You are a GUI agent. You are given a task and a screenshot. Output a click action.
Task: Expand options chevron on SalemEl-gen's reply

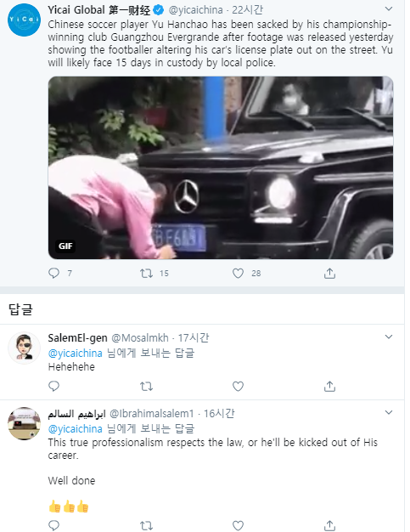(x=389, y=337)
